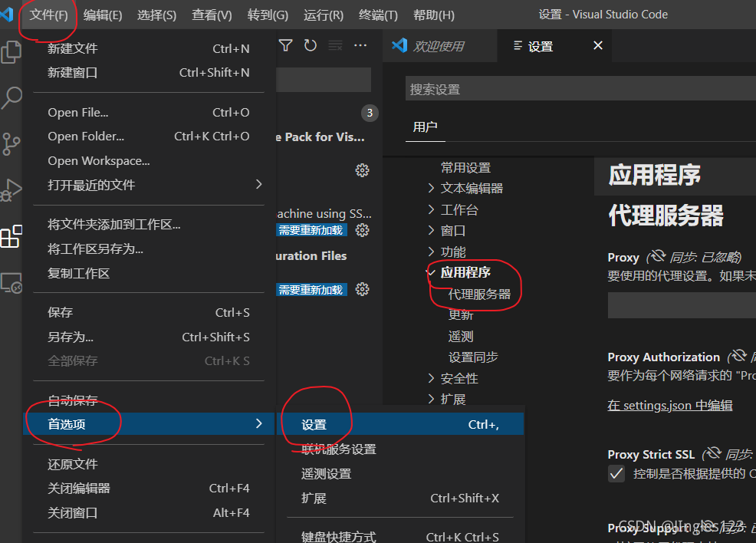The height and width of the screenshot is (543, 756).
Task: Open the extensions panel more actions menu
Action: coord(360,45)
